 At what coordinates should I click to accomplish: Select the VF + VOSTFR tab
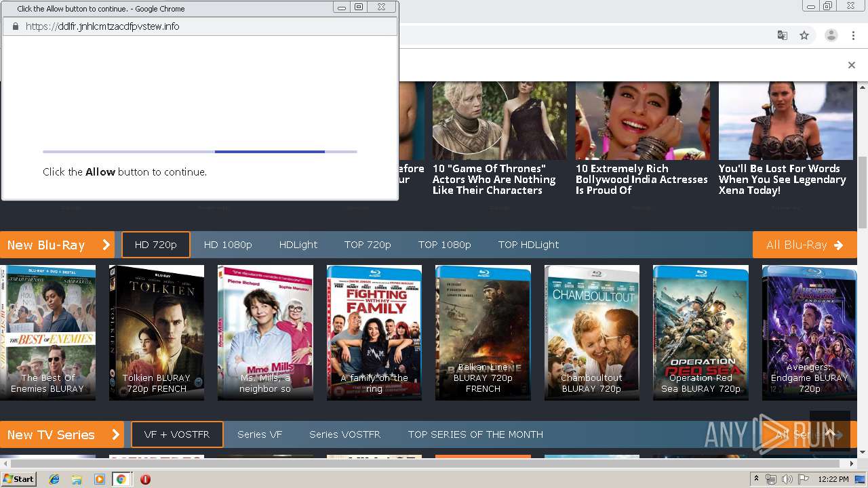(x=177, y=434)
